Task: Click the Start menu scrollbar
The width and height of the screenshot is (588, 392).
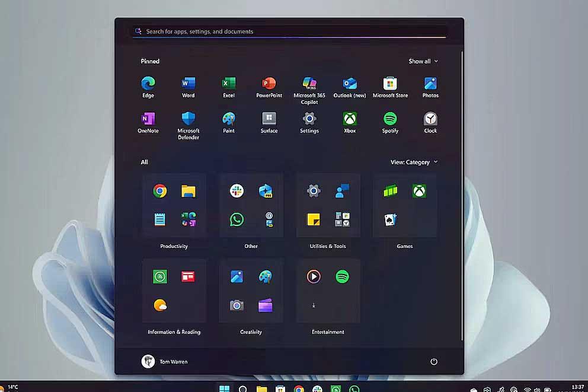Action: [462, 196]
